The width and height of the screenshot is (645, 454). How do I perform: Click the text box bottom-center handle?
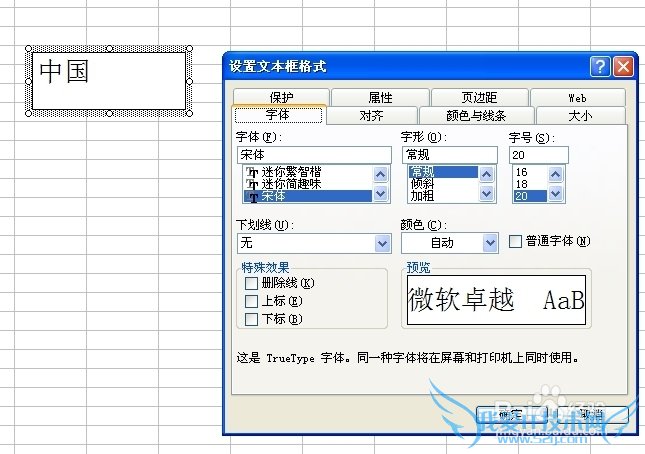(109, 114)
